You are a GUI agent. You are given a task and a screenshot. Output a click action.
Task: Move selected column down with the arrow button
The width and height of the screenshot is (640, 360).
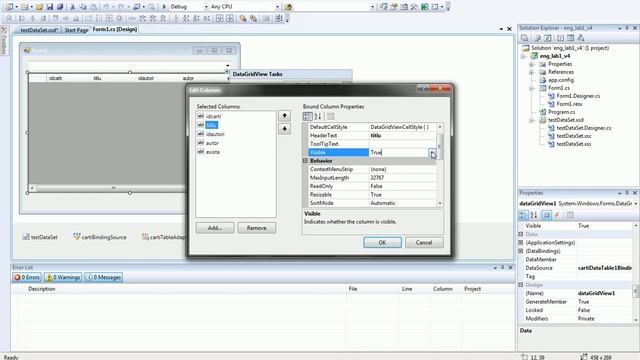[284, 129]
